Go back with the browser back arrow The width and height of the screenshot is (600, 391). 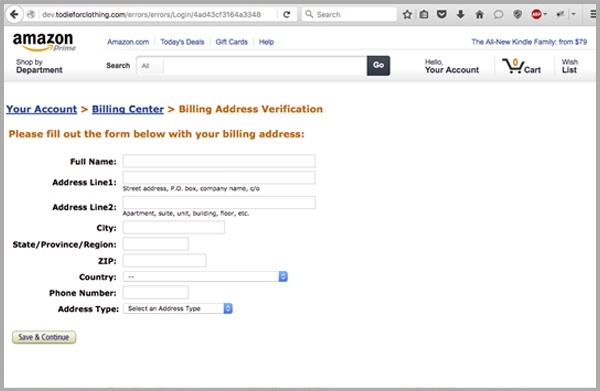(x=14, y=15)
